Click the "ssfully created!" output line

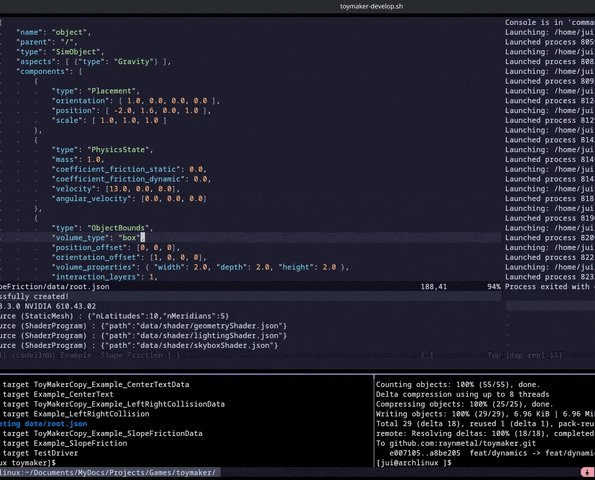pyautogui.click(x=35, y=297)
